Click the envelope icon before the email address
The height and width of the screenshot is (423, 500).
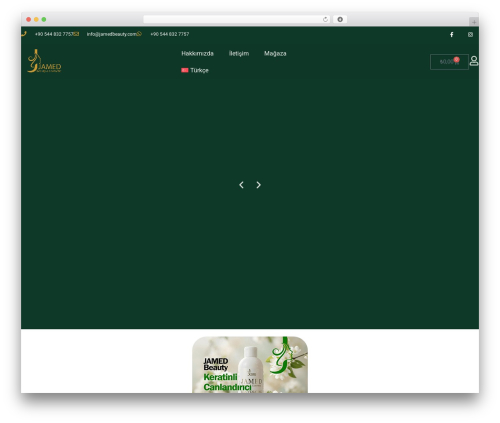(77, 34)
